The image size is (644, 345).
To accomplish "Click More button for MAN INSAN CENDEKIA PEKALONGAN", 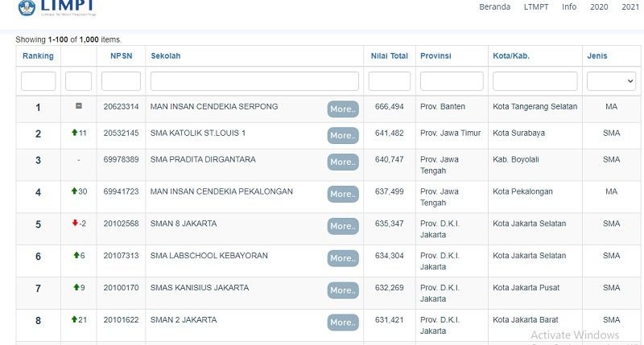I will coord(343,194).
